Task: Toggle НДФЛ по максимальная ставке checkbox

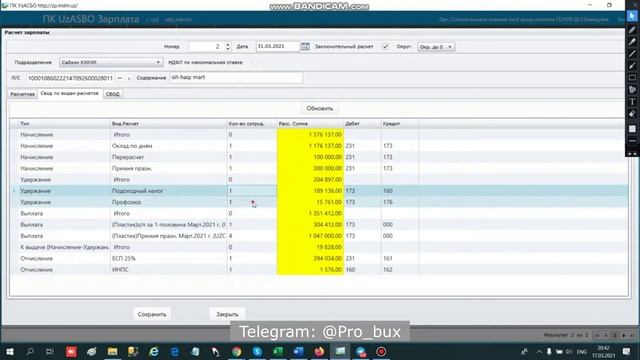Action: 254,62
